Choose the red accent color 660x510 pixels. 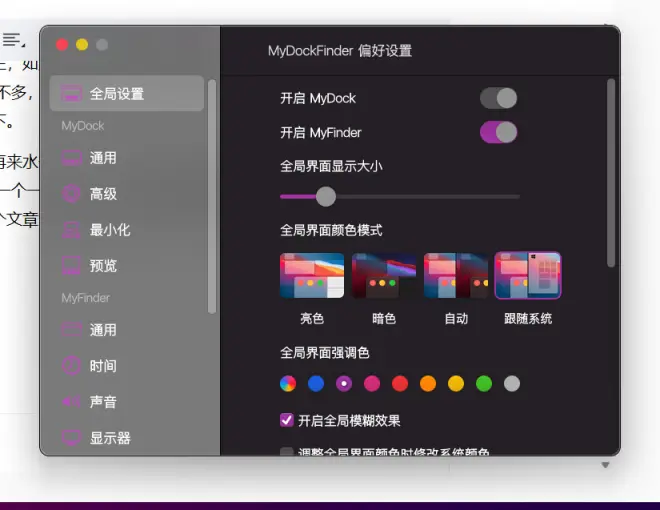coord(400,383)
